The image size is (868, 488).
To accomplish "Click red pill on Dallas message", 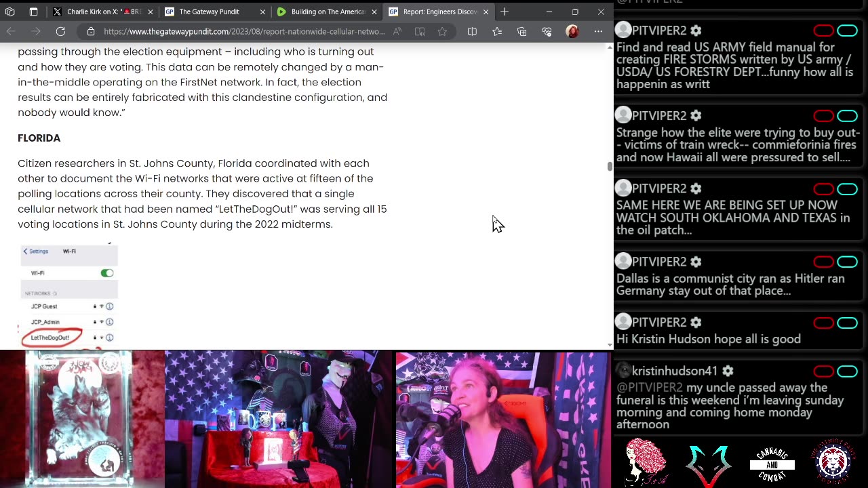I will coord(823,262).
